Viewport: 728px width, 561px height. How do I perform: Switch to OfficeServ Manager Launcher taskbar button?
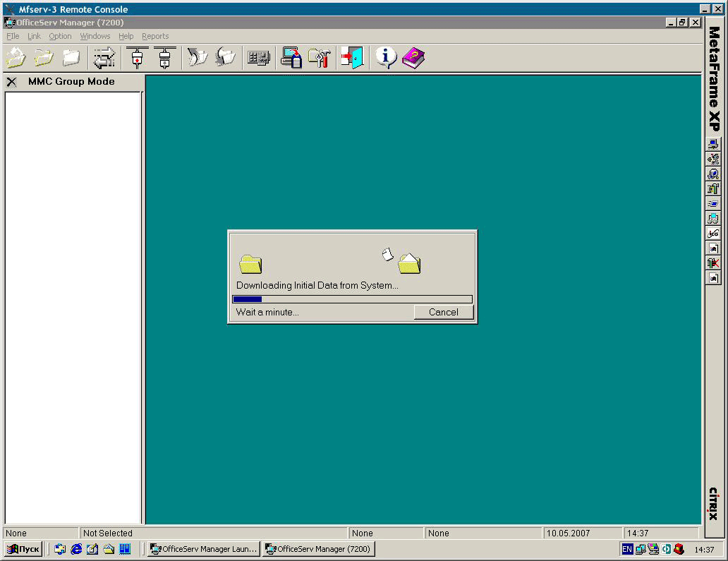[x=203, y=549]
